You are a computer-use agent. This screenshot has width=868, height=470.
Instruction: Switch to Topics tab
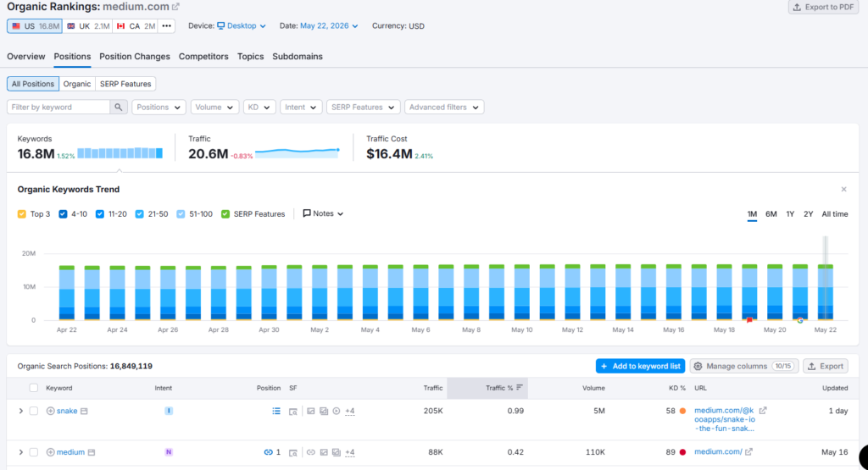pos(250,57)
